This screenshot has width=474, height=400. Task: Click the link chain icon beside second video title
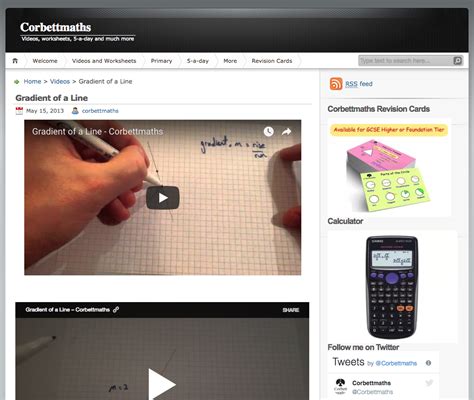[116, 310]
